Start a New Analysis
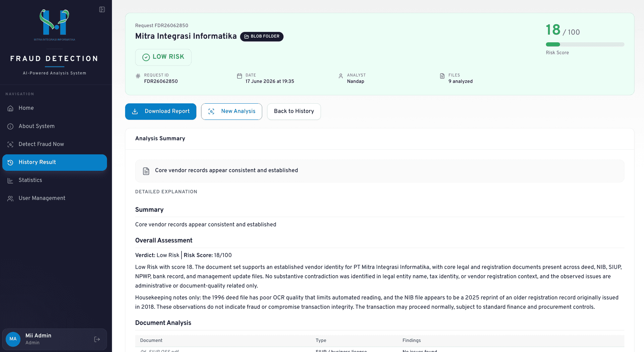This screenshot has width=644, height=352. [x=231, y=111]
